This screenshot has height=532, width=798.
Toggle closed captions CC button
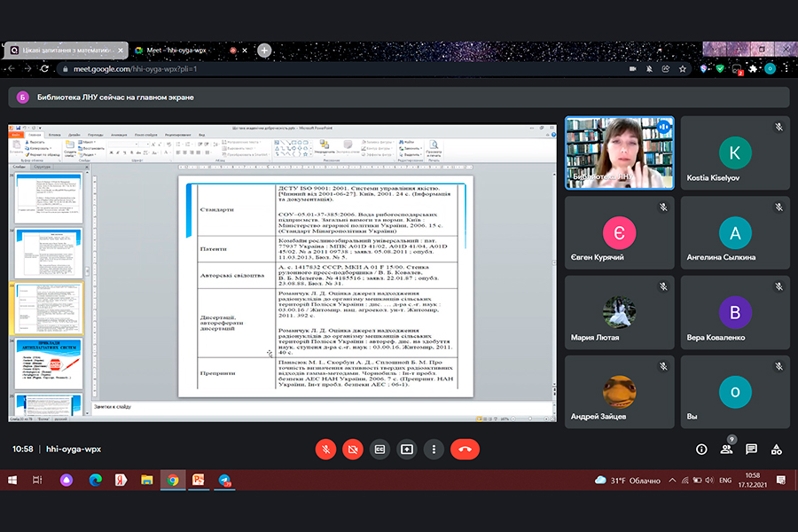(x=379, y=450)
